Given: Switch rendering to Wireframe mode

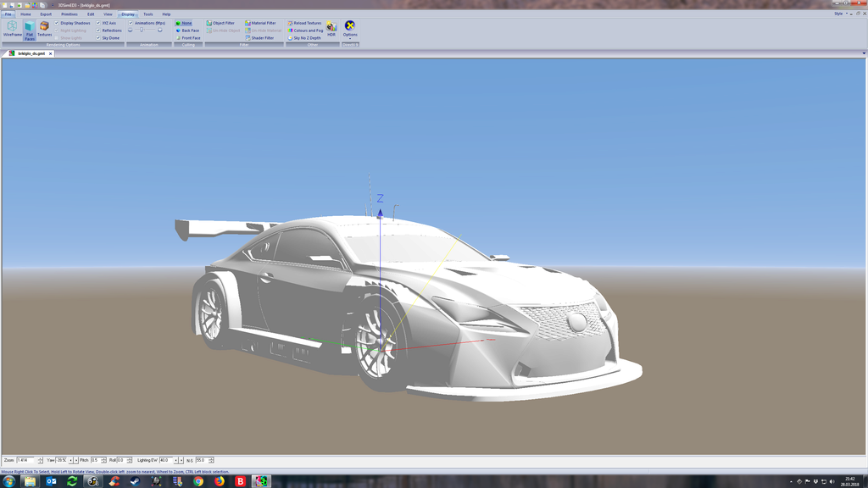Looking at the screenshot, I should pos(12,29).
